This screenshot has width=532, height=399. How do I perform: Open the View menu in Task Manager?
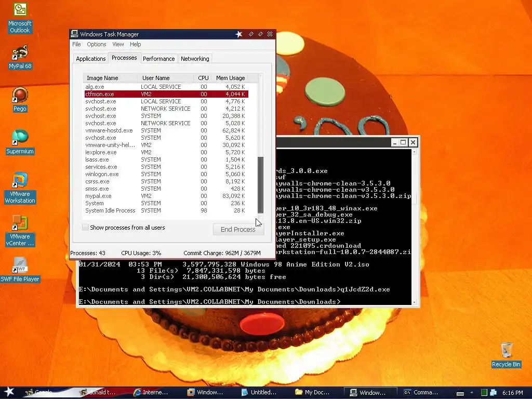pyautogui.click(x=118, y=44)
